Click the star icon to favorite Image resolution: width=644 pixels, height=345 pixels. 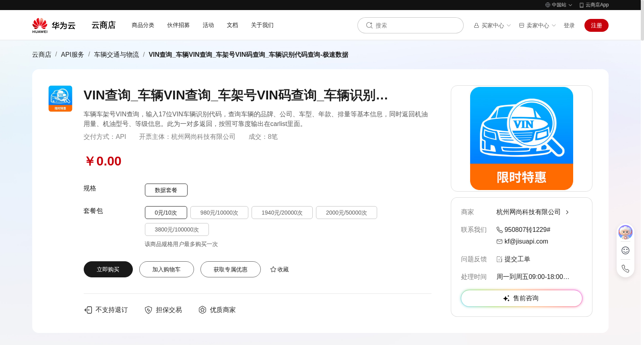pos(273,269)
